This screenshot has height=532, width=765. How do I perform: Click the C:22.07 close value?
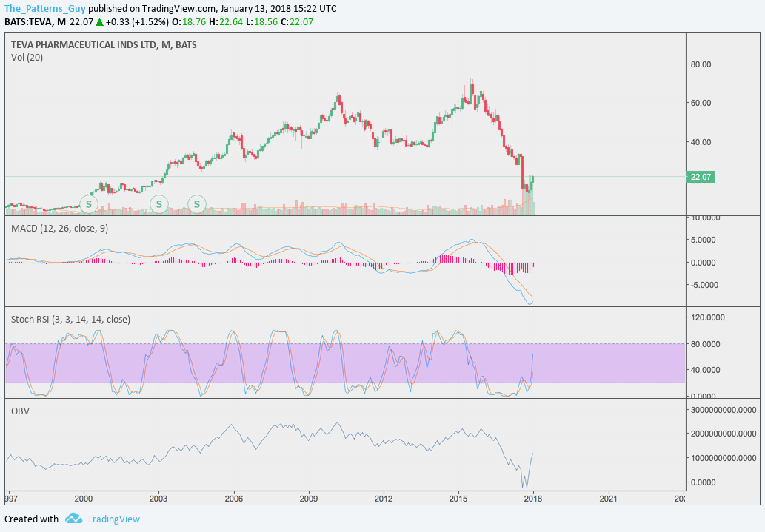(297, 22)
